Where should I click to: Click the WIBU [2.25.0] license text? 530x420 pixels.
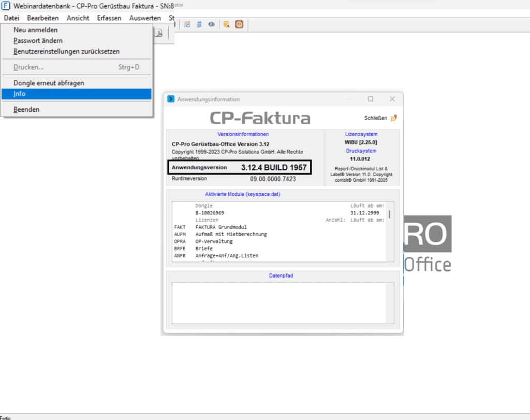361,142
